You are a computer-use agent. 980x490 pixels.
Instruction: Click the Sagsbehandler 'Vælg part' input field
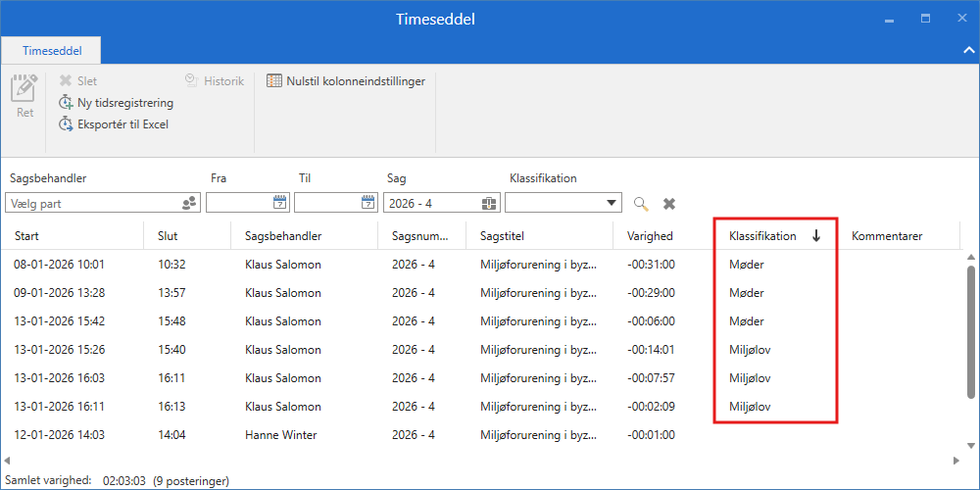[x=93, y=203]
